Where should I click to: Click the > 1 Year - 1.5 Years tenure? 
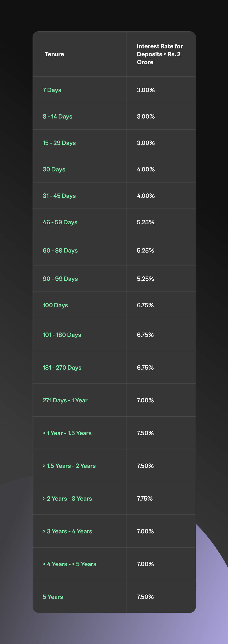[x=67, y=433]
